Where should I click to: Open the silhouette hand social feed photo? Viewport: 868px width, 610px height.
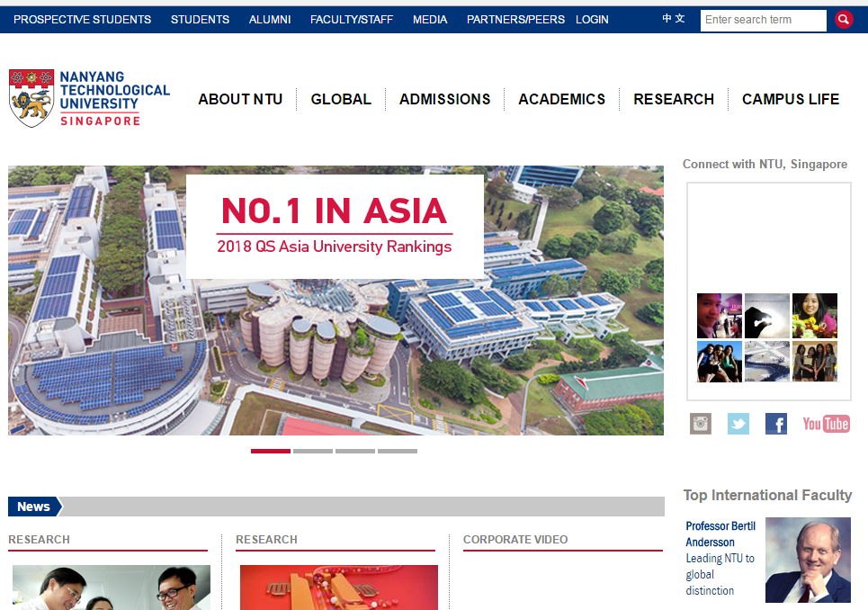point(766,316)
